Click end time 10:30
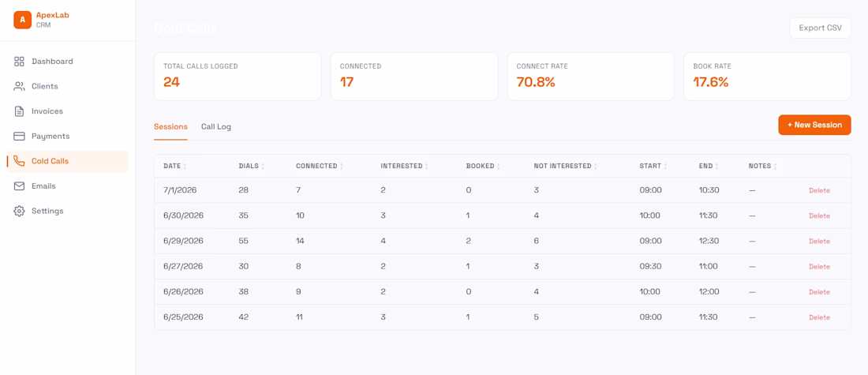 (709, 190)
